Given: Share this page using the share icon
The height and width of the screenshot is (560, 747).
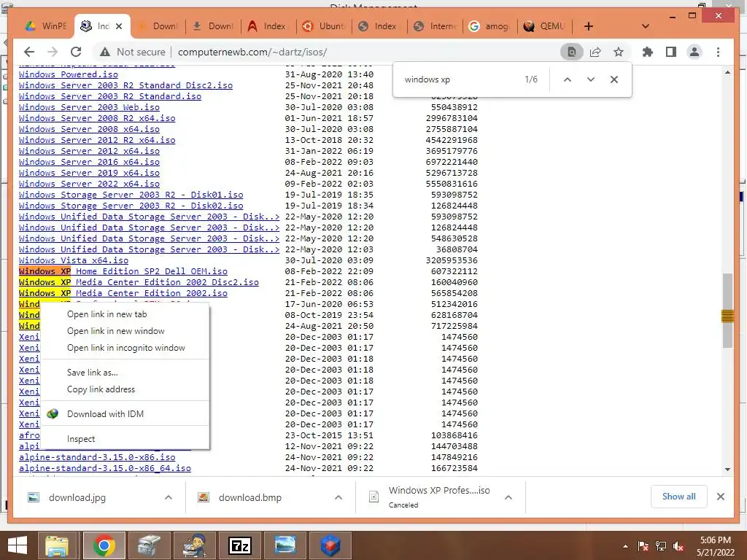Looking at the screenshot, I should [595, 52].
